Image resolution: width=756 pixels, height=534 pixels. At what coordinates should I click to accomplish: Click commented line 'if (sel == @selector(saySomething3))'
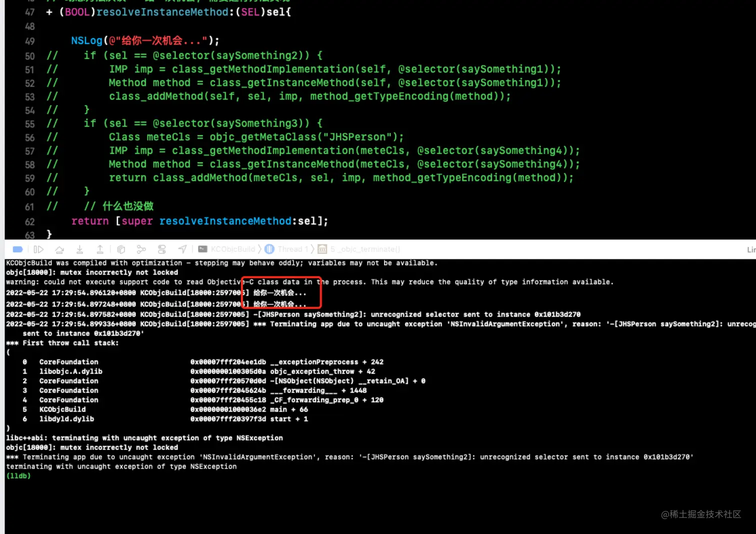[x=203, y=123]
